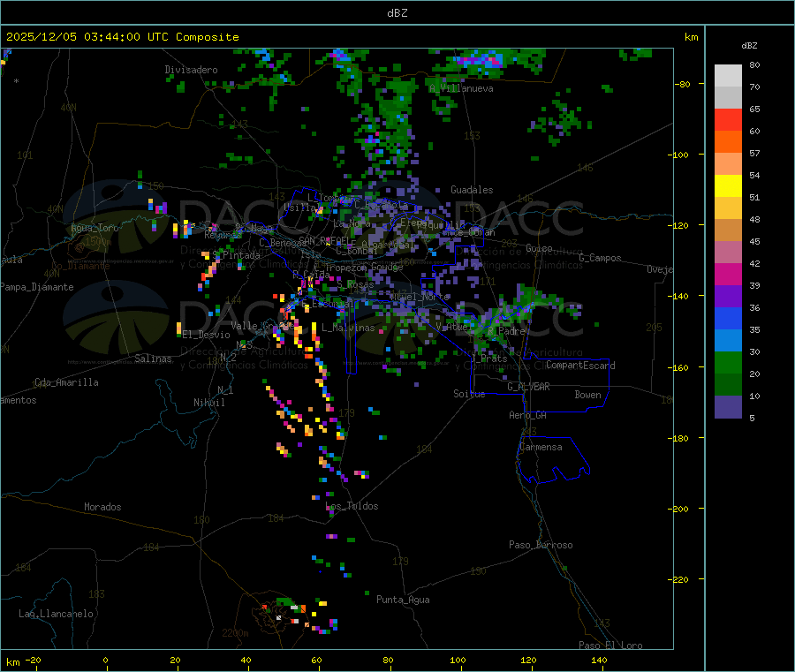The width and height of the screenshot is (795, 672).
Task: Select the green 20–30 dBZ legend swatch
Action: 728,362
